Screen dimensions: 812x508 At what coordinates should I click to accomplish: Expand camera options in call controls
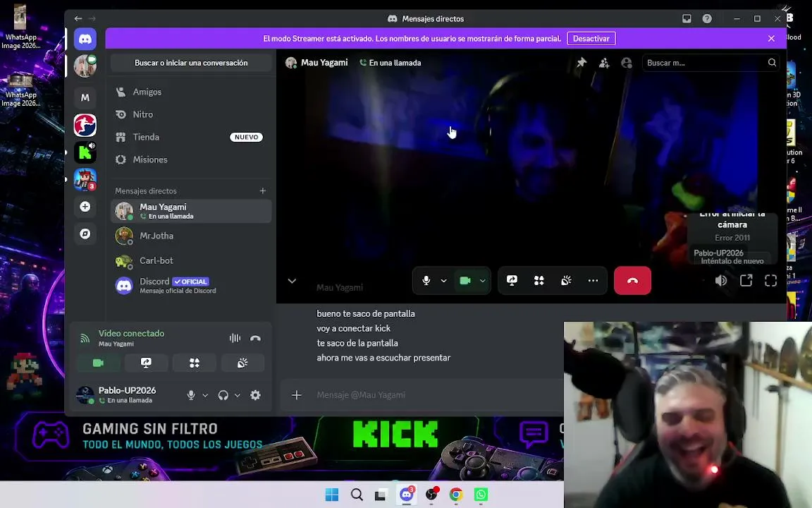click(x=483, y=280)
